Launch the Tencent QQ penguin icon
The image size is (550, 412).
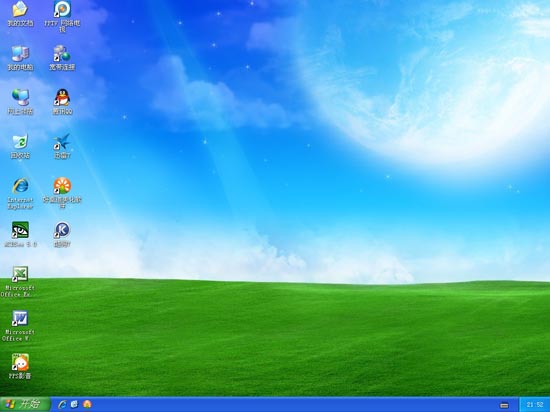(62, 97)
